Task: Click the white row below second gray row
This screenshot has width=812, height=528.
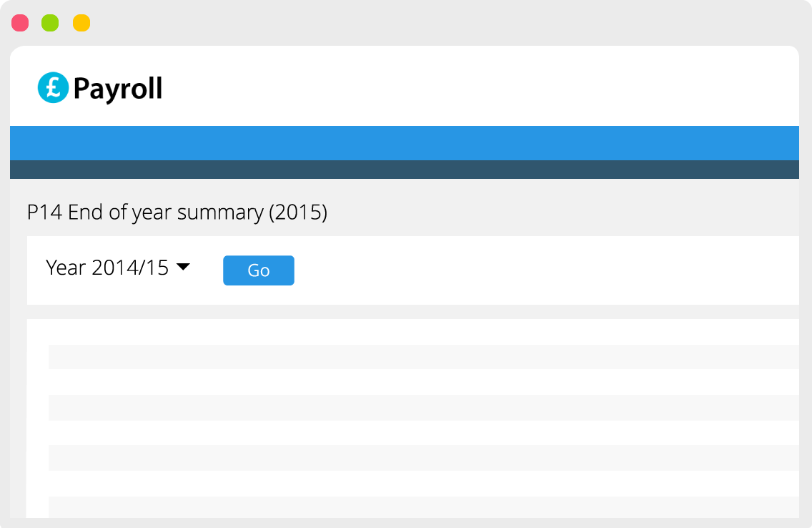Action: tap(423, 432)
